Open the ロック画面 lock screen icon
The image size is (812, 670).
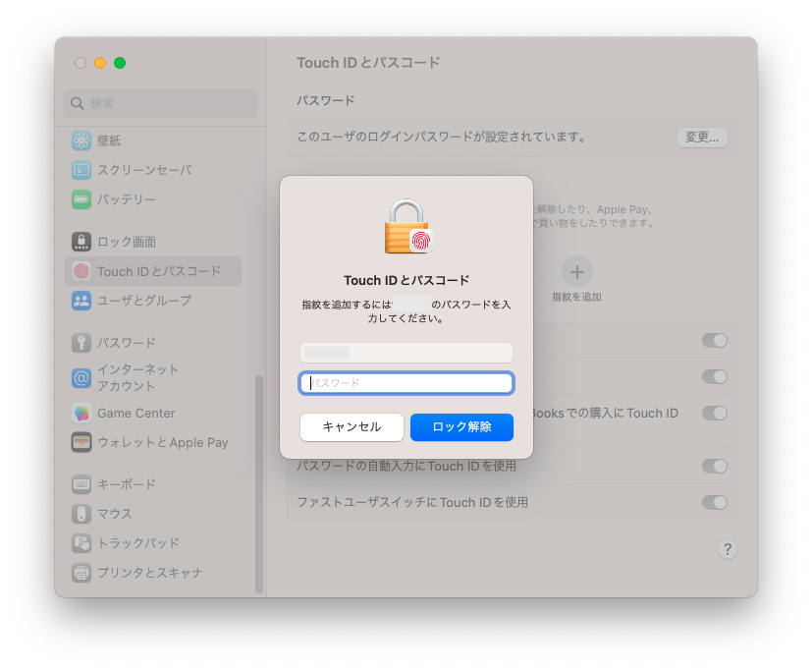81,242
